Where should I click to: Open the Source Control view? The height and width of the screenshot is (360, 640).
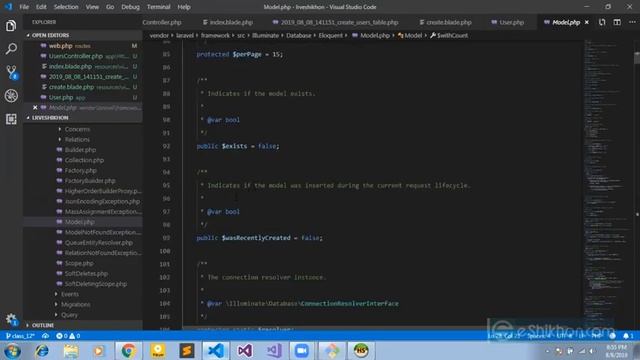click(x=11, y=72)
